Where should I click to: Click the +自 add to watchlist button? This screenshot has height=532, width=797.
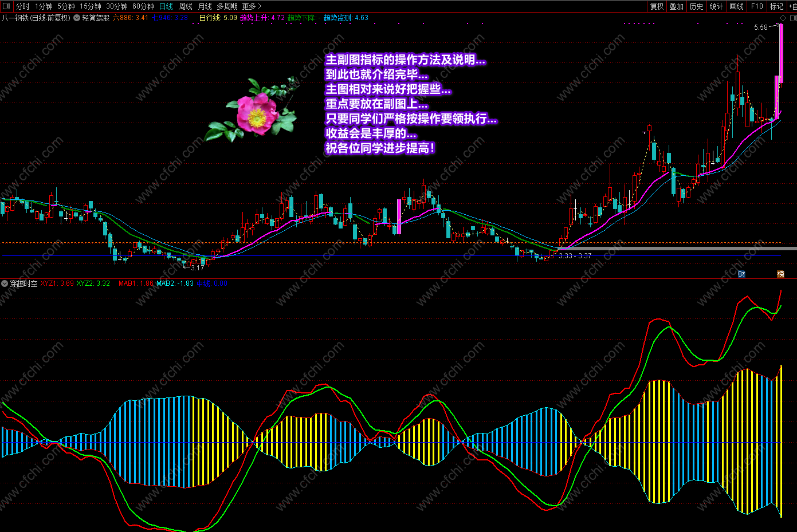792,6
